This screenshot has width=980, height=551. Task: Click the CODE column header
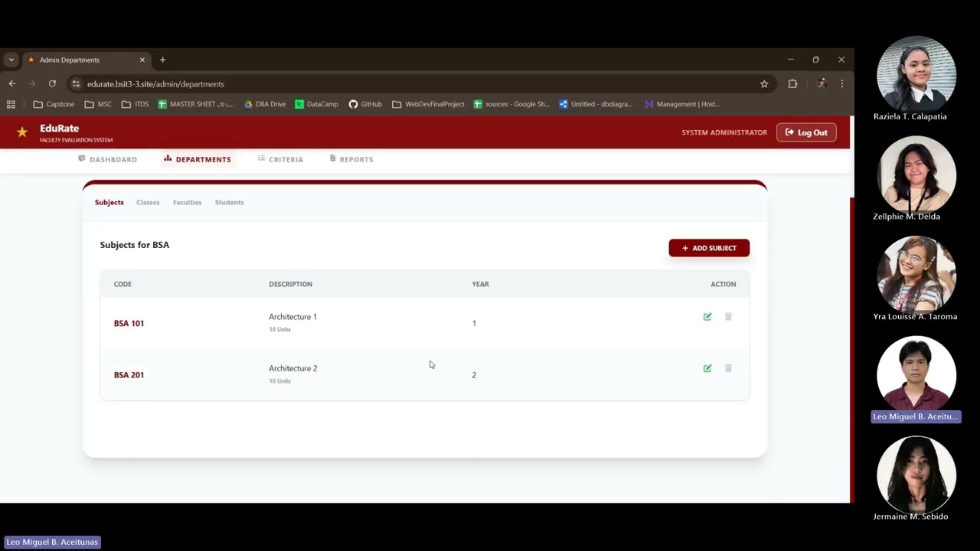[122, 284]
